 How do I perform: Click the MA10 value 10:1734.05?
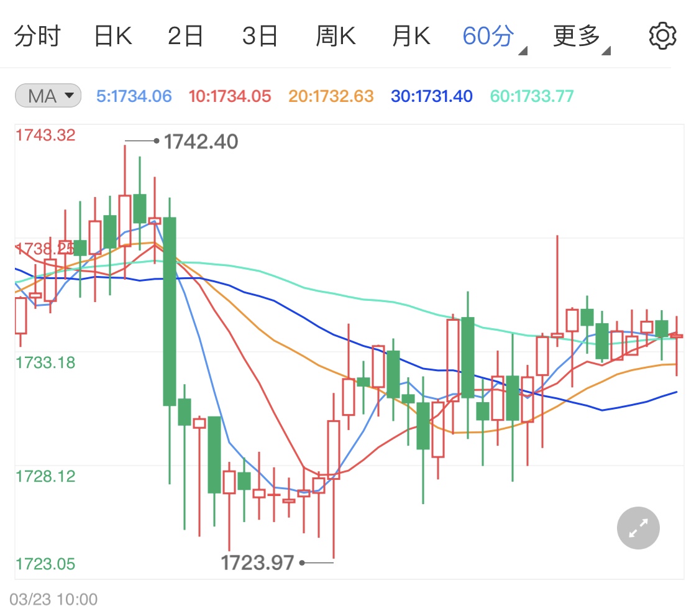[x=229, y=96]
